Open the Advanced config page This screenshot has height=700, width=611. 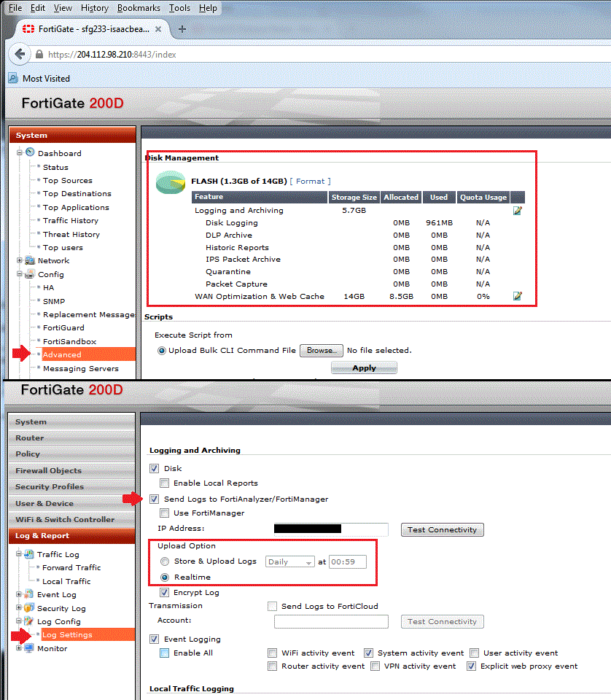pyautogui.click(x=62, y=354)
